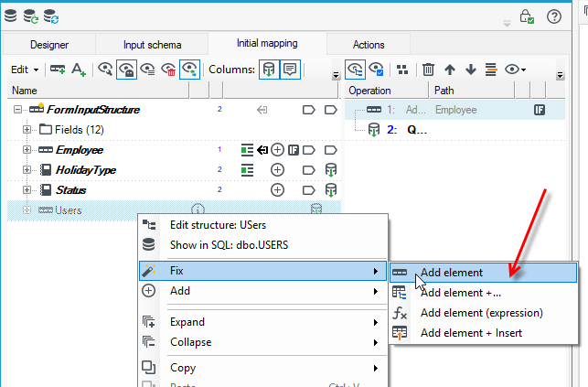The image size is (588, 387).
Task: Collapse the FormInputStructure node
Action: (x=17, y=110)
